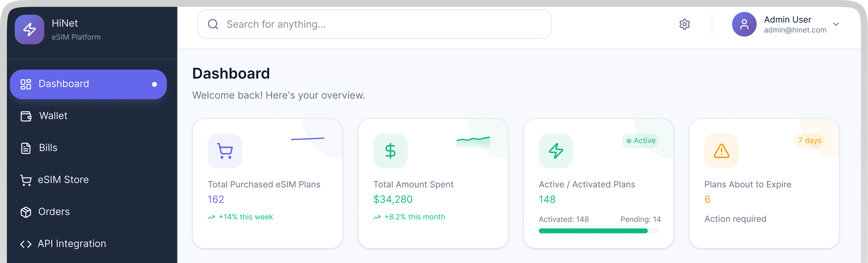The image size is (868, 263).
Task: Select the Dashboard grid icon
Action: pos(26,84)
